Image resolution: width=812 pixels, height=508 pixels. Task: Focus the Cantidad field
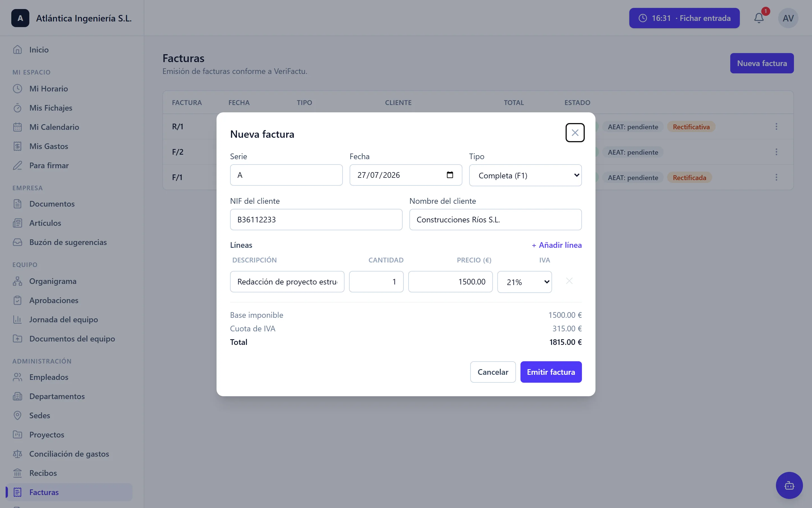pos(376,282)
